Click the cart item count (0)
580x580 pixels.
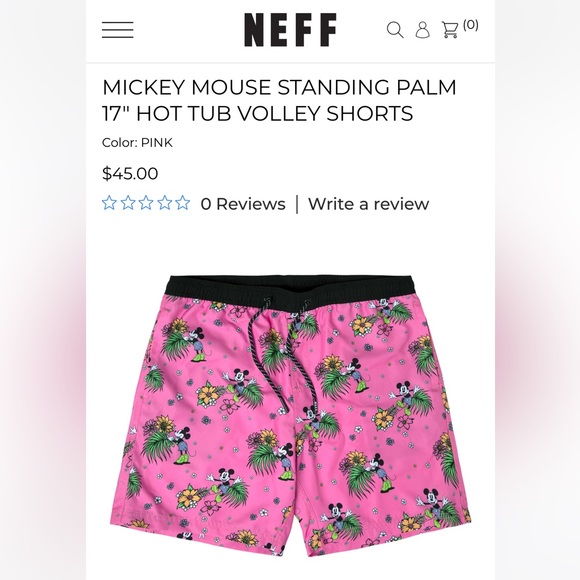(x=471, y=25)
